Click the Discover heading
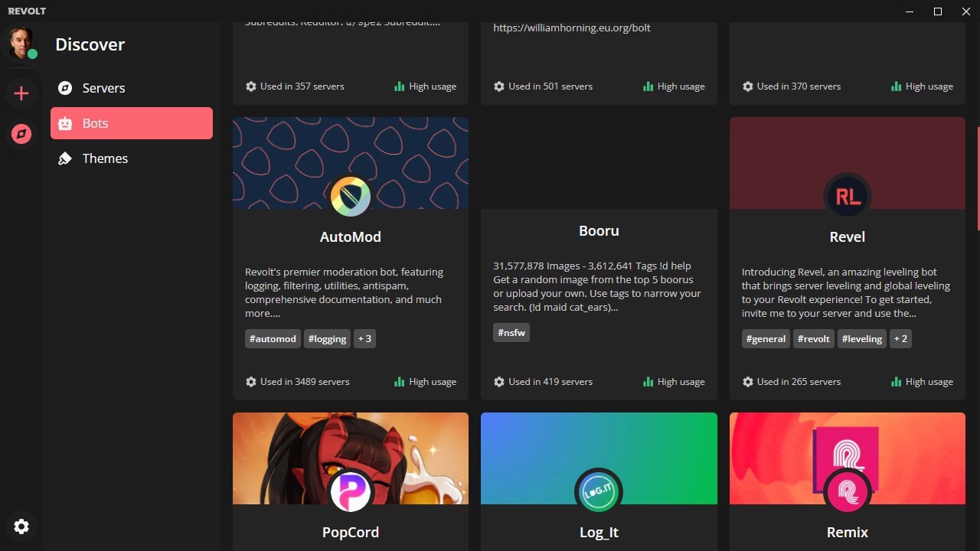 pyautogui.click(x=90, y=44)
